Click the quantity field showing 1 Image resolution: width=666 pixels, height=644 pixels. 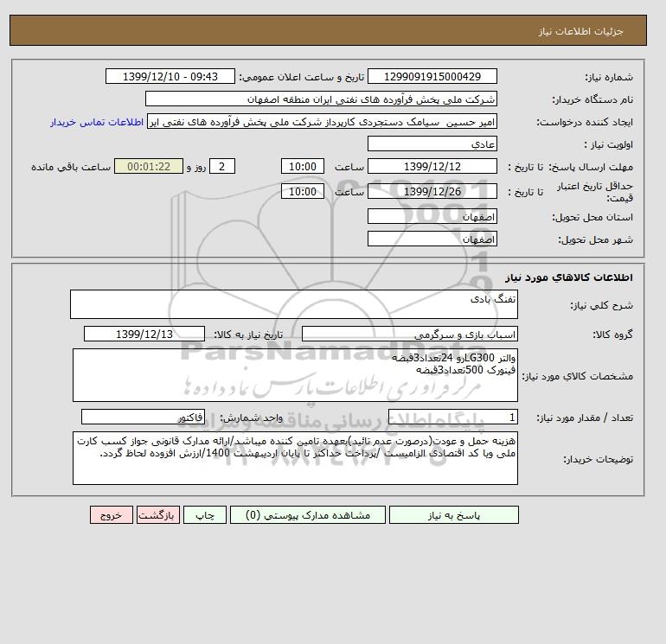(x=453, y=417)
